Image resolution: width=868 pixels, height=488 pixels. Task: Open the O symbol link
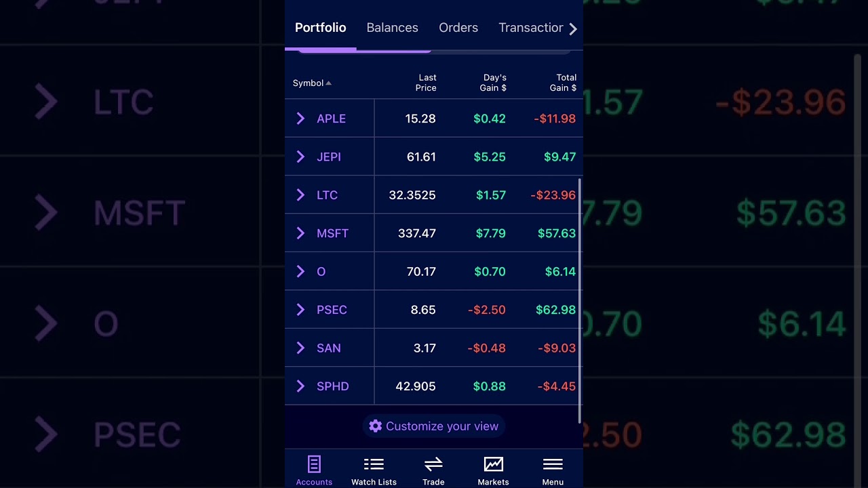[x=321, y=272]
